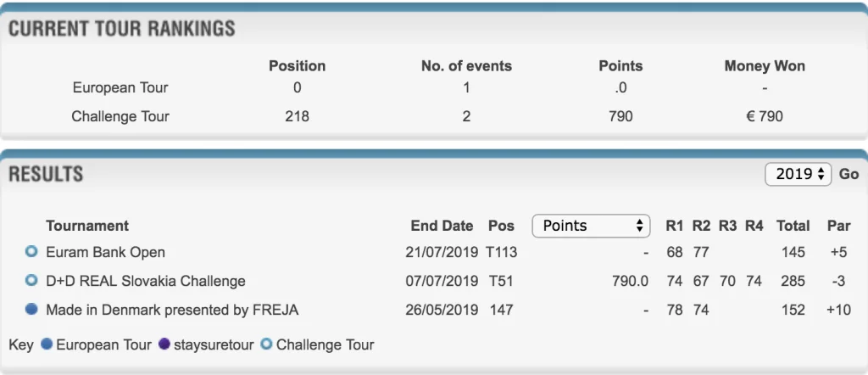Click the circle icon beside Euram Bank Open

pos(32,252)
